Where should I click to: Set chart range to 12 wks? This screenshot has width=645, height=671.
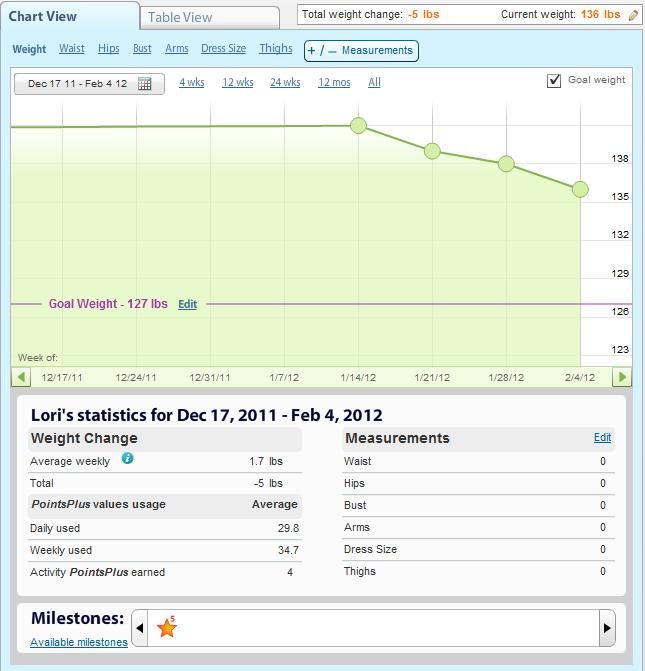235,83
